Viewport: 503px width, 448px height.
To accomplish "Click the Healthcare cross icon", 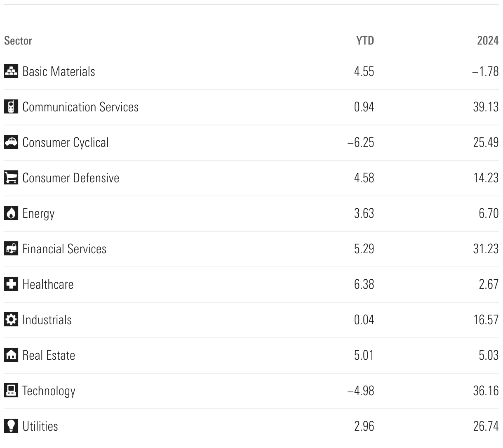I will click(x=11, y=284).
